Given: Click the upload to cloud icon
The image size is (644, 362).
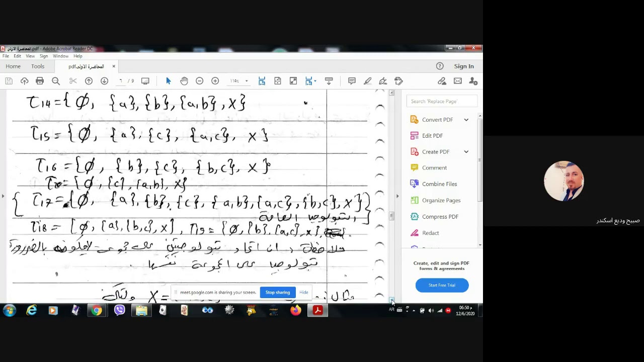Looking at the screenshot, I should click(x=24, y=81).
